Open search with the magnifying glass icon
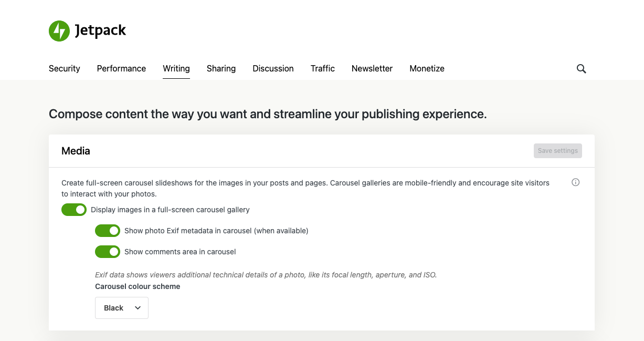 [x=581, y=69]
